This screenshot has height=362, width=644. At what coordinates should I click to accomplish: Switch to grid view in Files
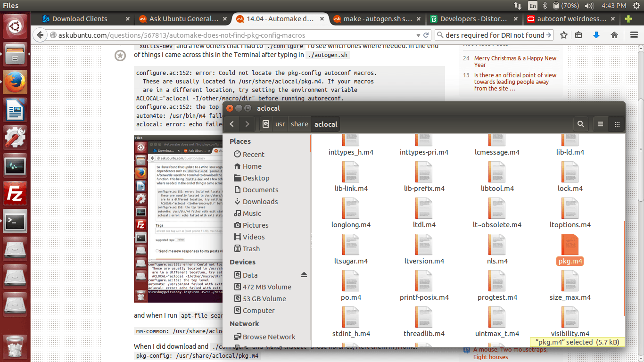[617, 124]
